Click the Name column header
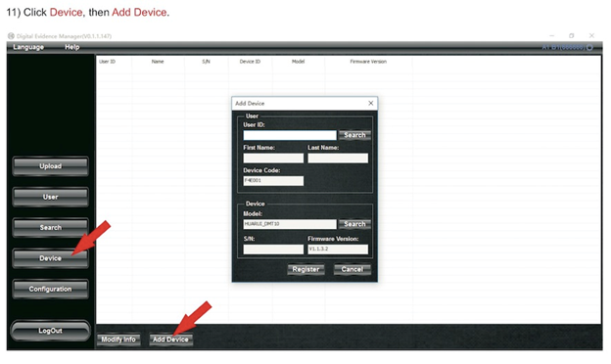This screenshot has width=611, height=364. (x=158, y=62)
